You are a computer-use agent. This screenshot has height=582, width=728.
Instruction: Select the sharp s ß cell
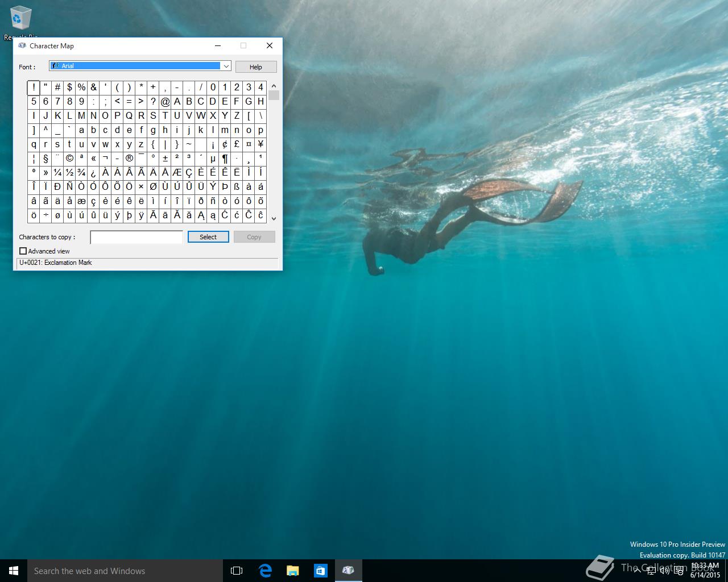237,186
